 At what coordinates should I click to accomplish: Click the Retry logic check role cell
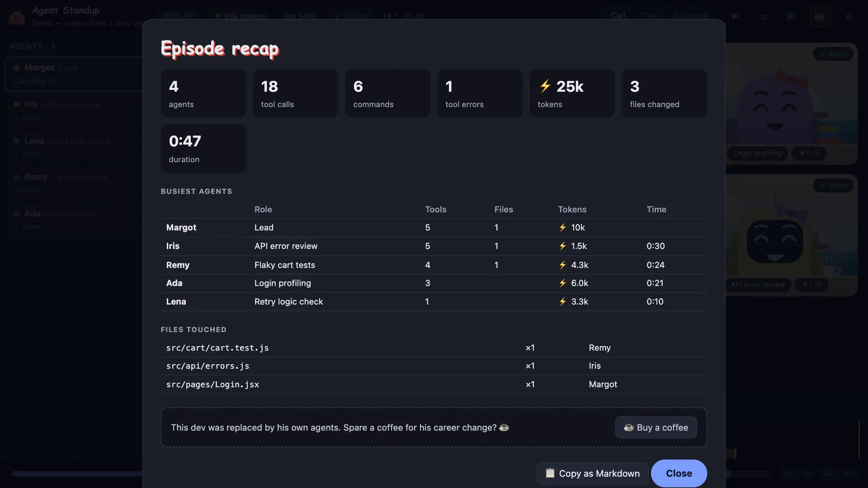coord(288,302)
